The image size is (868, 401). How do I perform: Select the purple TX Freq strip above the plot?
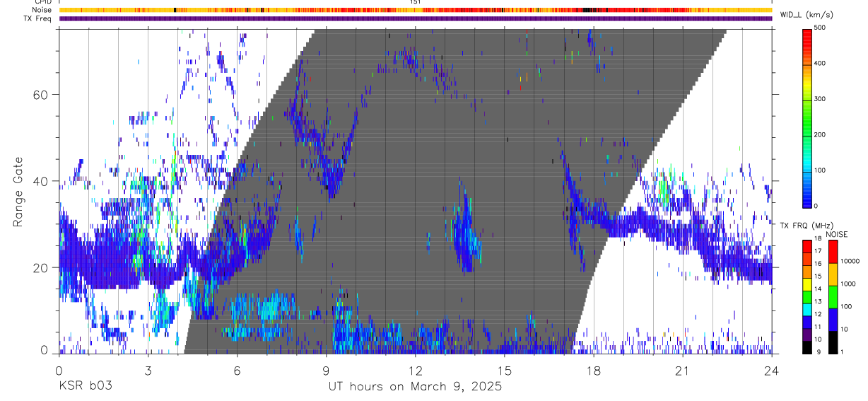point(416,18)
